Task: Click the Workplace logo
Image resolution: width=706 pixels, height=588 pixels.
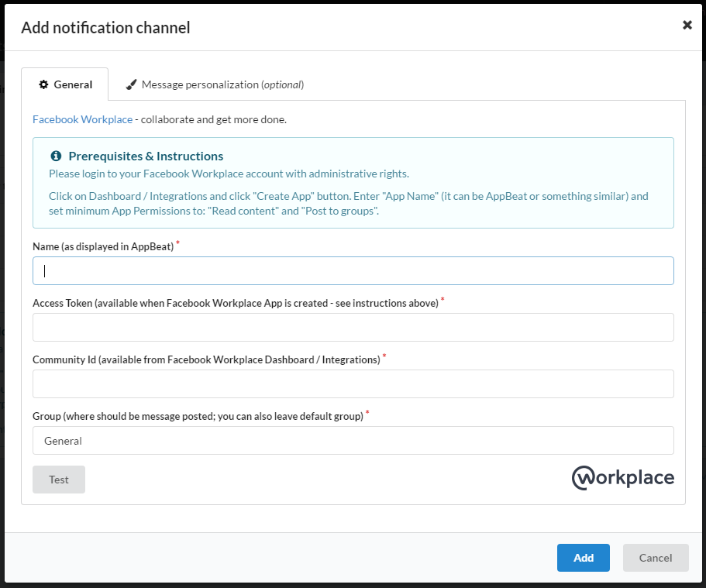Action: (623, 478)
